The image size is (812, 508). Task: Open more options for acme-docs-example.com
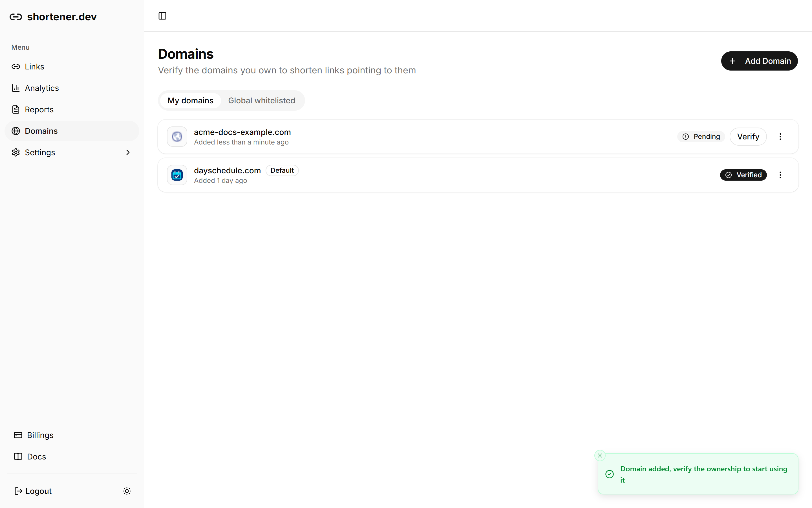click(x=780, y=137)
